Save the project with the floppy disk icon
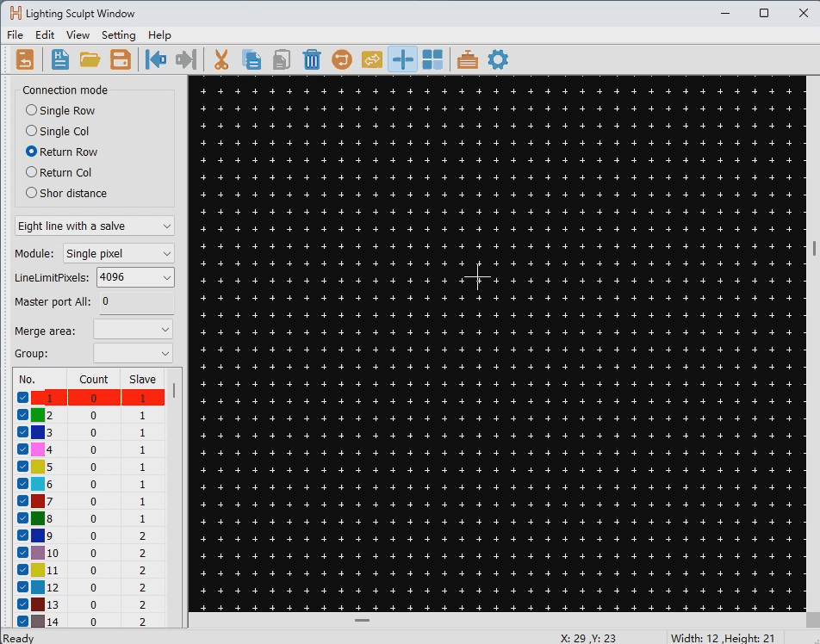 (121, 59)
